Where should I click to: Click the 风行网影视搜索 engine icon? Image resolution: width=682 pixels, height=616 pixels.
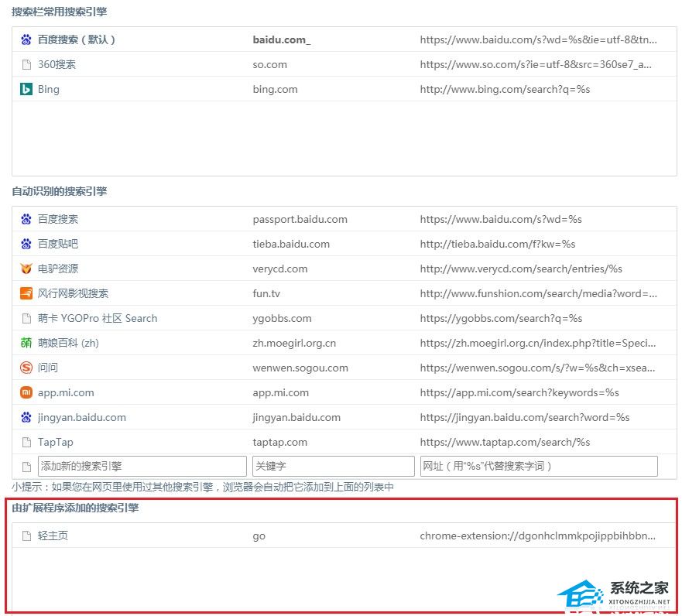[26, 293]
